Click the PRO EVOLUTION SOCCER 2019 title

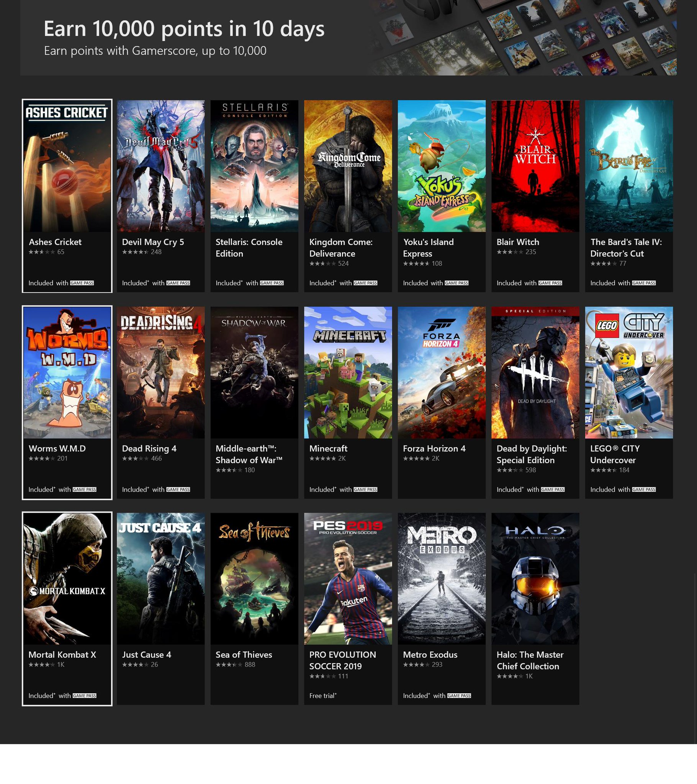[x=342, y=660]
